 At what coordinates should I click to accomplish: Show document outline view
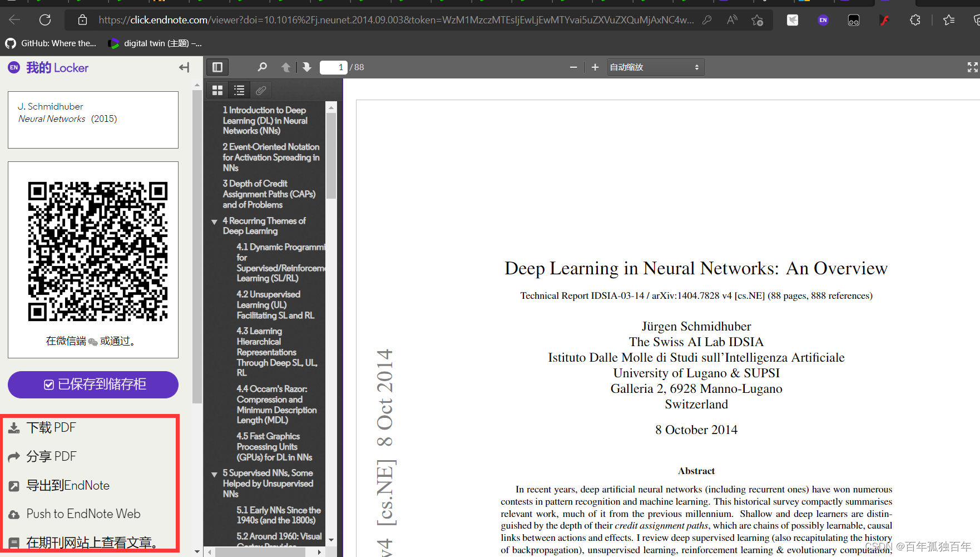point(239,90)
